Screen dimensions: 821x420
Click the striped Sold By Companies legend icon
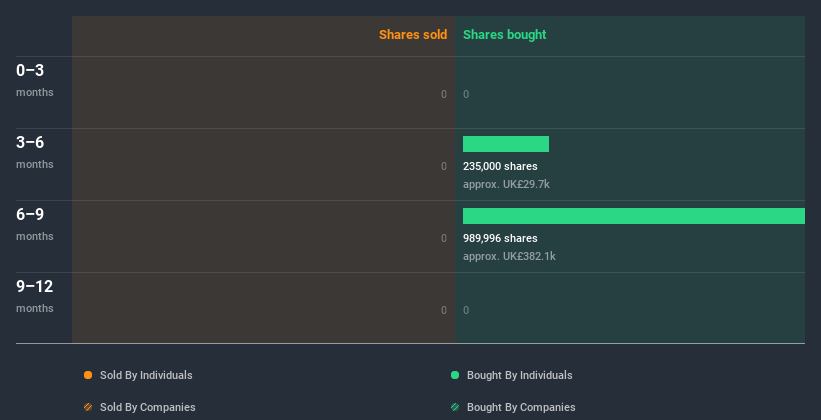pos(88,407)
